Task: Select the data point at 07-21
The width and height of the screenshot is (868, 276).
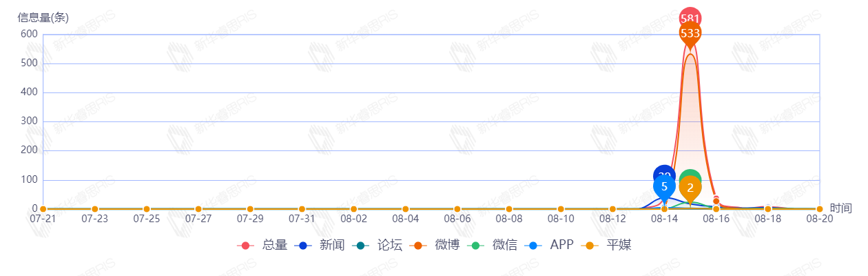Action: click(43, 209)
